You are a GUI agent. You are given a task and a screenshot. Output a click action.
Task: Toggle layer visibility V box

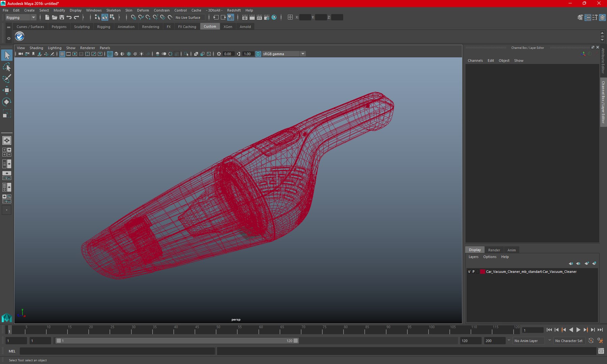tap(469, 272)
